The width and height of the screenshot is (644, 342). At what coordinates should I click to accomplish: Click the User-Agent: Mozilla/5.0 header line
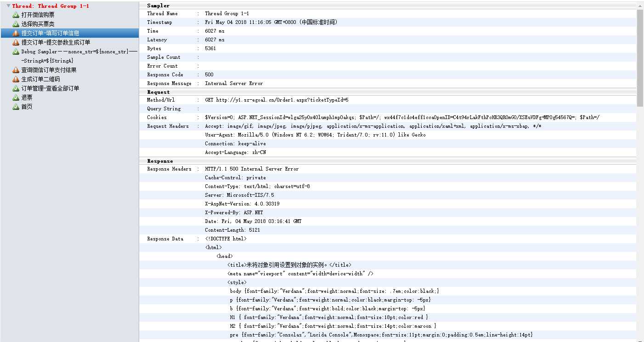point(315,135)
